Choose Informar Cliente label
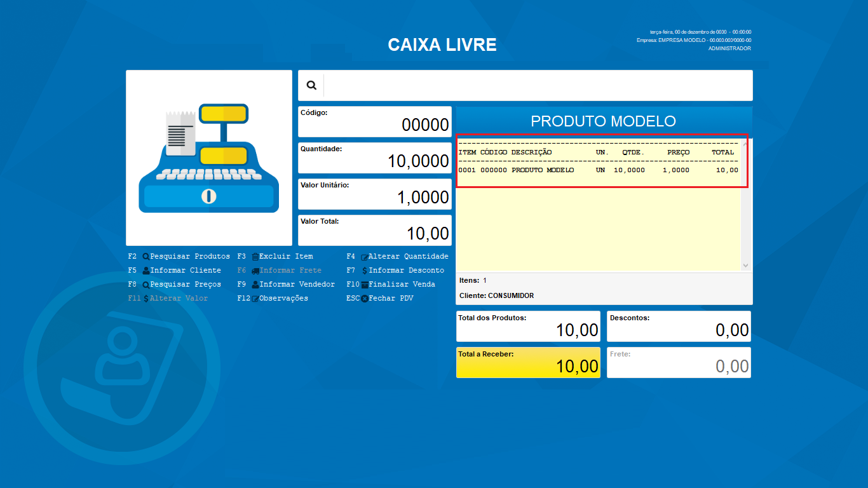Screen dimensions: 868x488 (x=186, y=271)
